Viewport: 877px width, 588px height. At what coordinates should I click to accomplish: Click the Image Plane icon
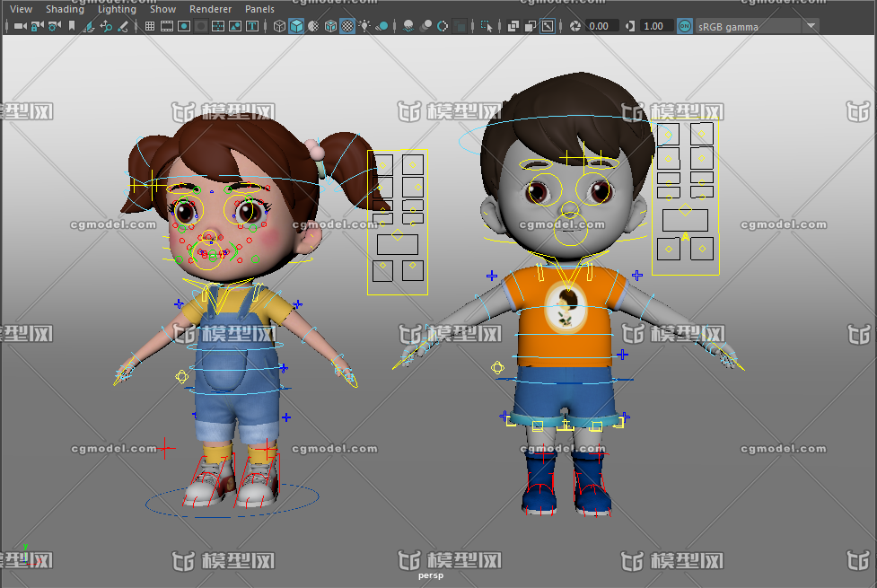(x=88, y=26)
